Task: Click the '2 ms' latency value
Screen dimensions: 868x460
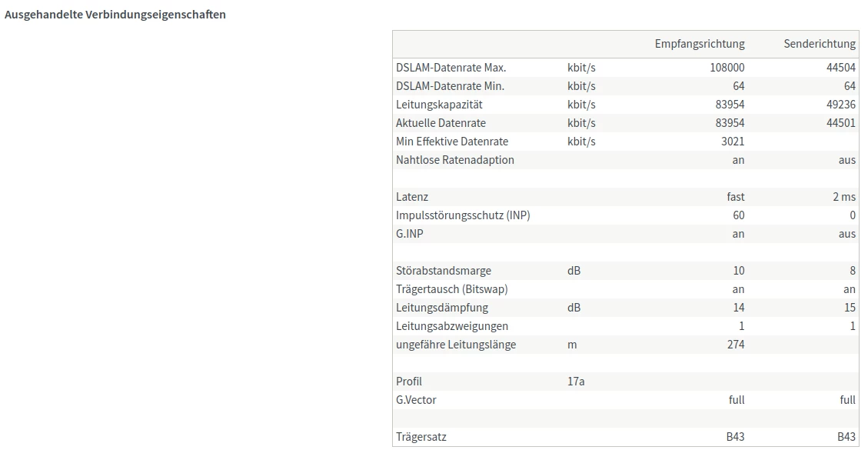Action: pos(844,197)
